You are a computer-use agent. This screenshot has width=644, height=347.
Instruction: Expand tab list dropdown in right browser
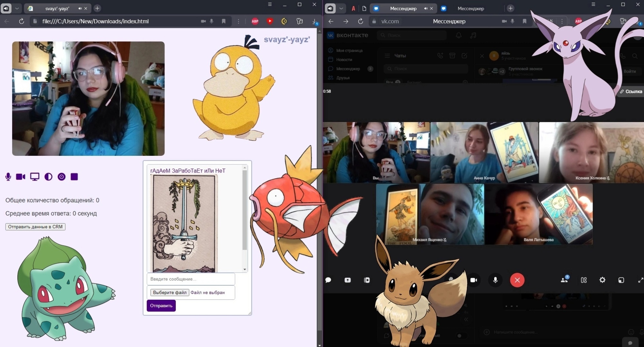(x=341, y=8)
